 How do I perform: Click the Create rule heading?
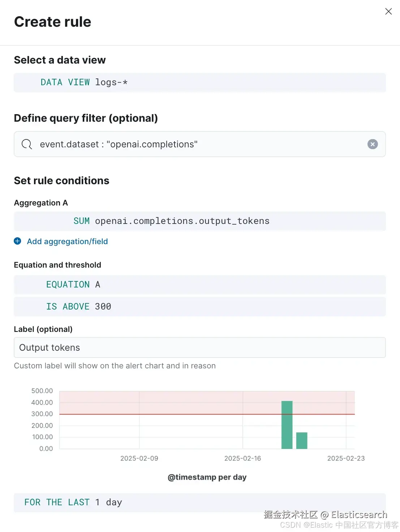(x=53, y=22)
